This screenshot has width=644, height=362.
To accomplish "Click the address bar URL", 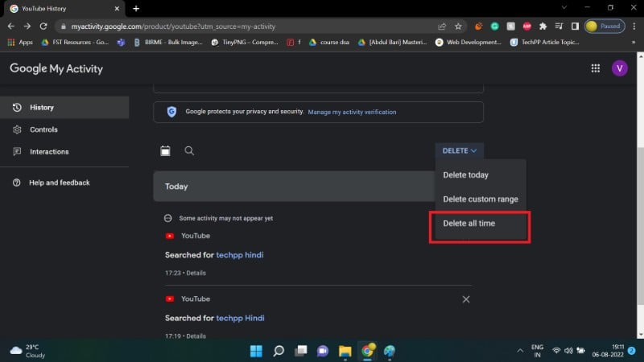I will [x=173, y=27].
